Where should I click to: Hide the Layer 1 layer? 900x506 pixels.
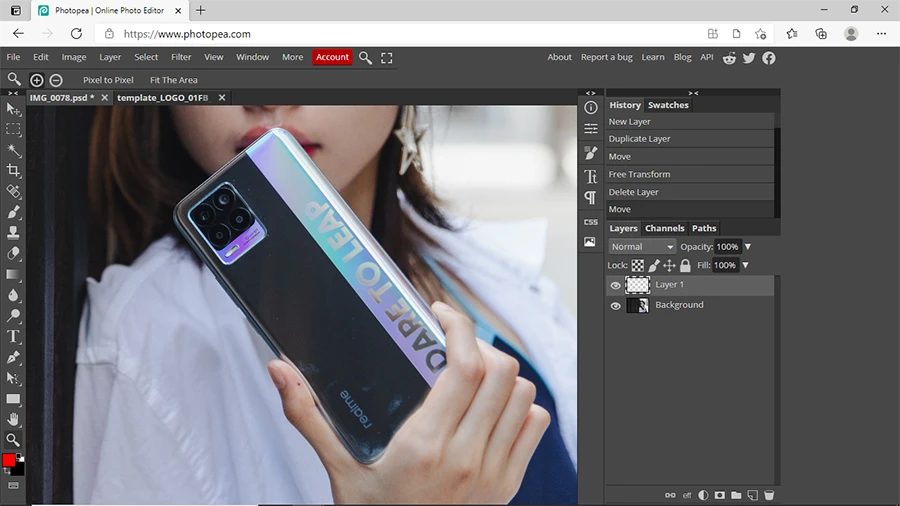pyautogui.click(x=616, y=285)
